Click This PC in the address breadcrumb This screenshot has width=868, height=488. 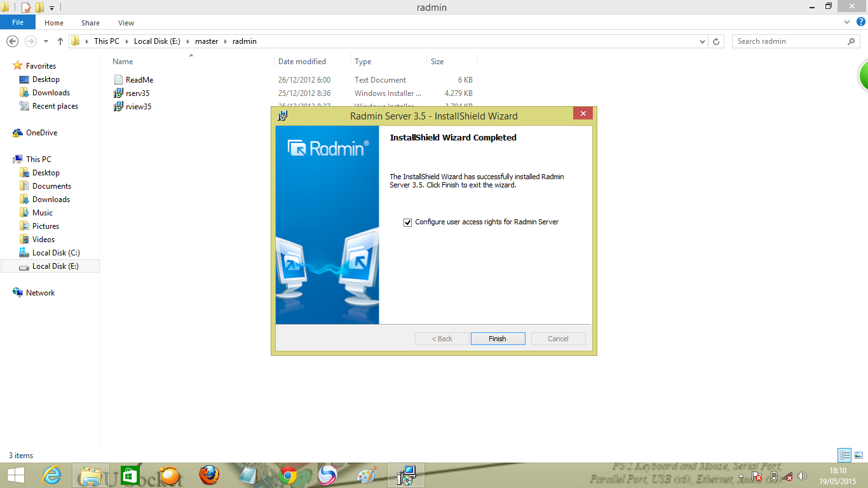pos(106,41)
